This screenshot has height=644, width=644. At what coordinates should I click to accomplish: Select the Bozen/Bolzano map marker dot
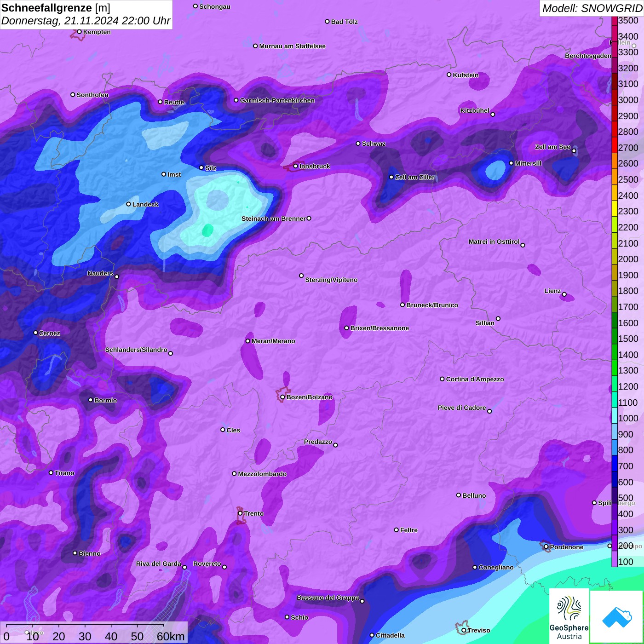click(282, 397)
